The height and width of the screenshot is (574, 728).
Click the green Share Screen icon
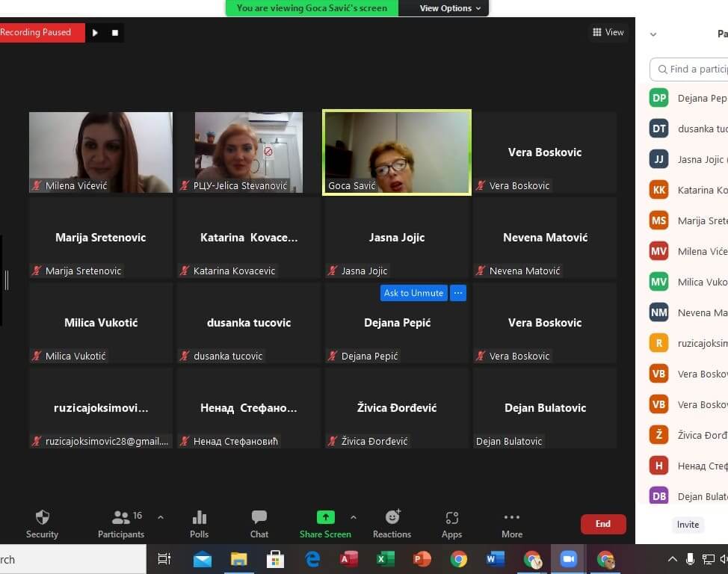click(x=325, y=517)
